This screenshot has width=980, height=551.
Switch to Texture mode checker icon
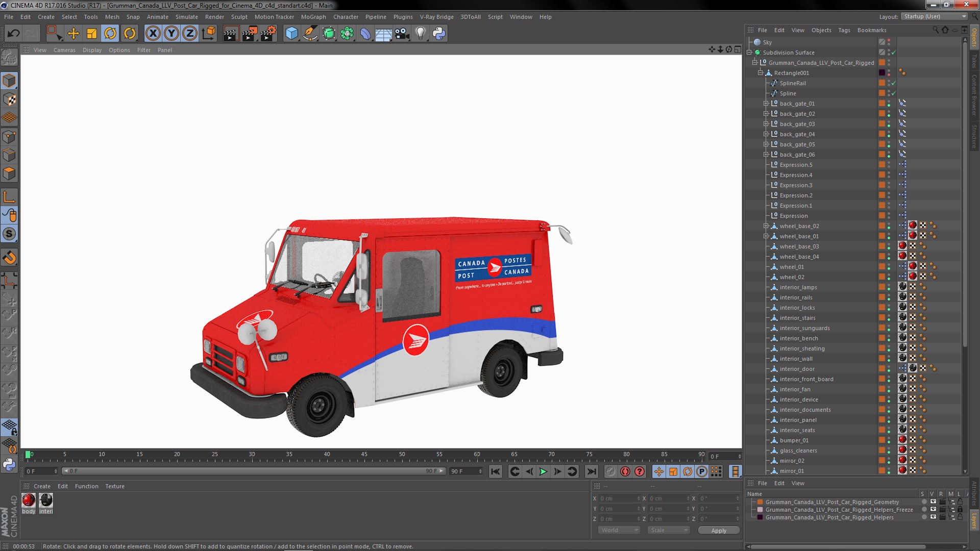[x=9, y=99]
